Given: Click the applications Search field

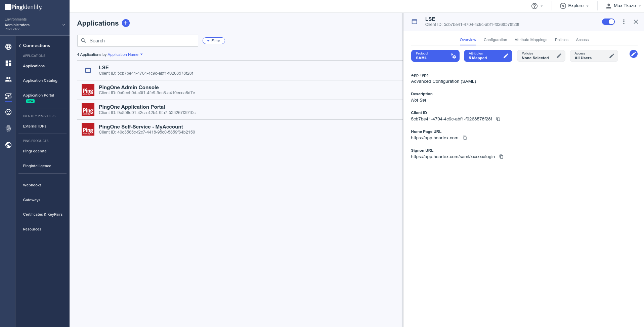Looking at the screenshot, I should click(x=138, y=41).
